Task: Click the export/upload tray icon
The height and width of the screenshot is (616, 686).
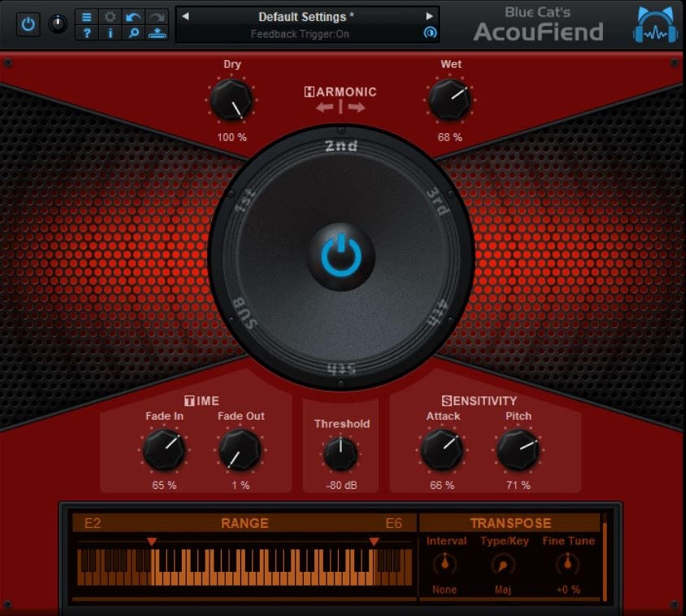Action: [157, 33]
